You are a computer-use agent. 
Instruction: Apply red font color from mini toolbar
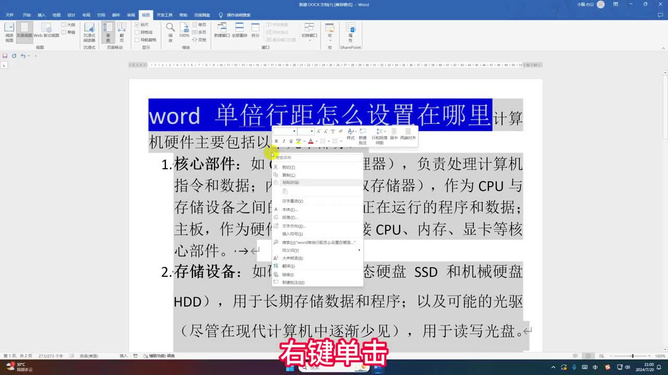pos(311,141)
